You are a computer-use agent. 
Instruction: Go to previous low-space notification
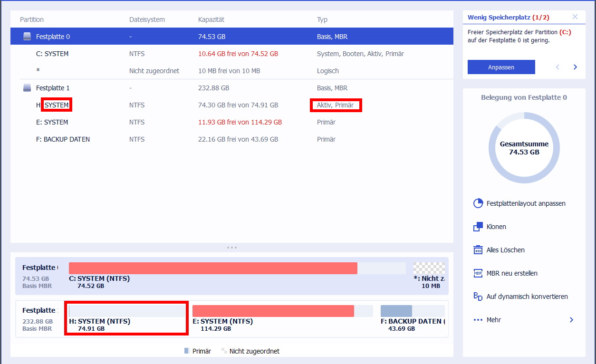(558, 67)
